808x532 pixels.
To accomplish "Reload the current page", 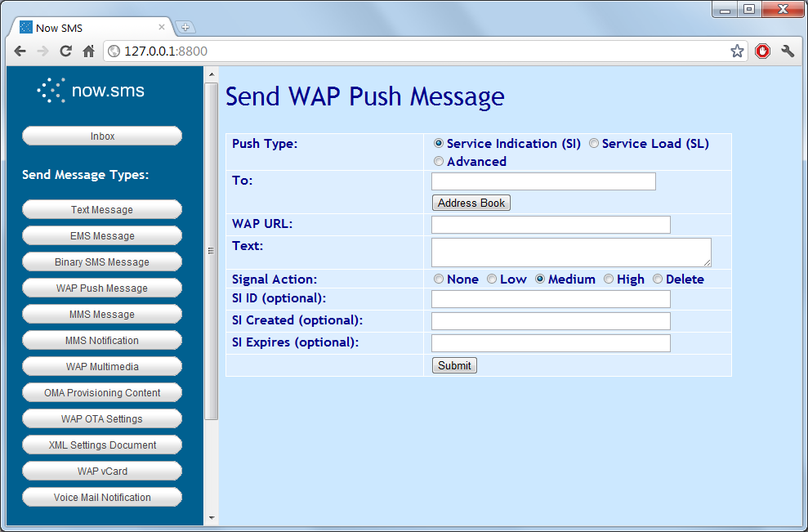I will pyautogui.click(x=65, y=51).
